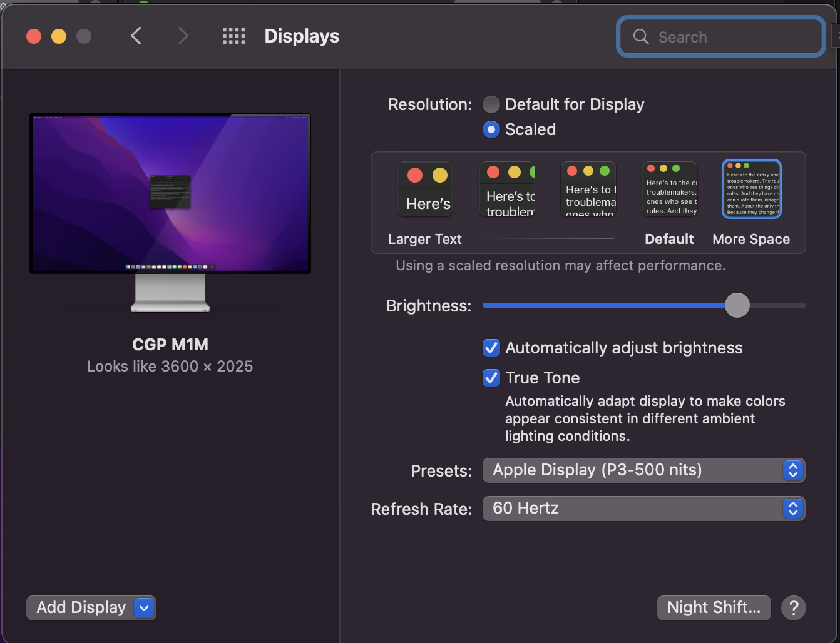This screenshot has width=840, height=643.
Task: Click the 'More Space' label
Action: [x=751, y=239]
